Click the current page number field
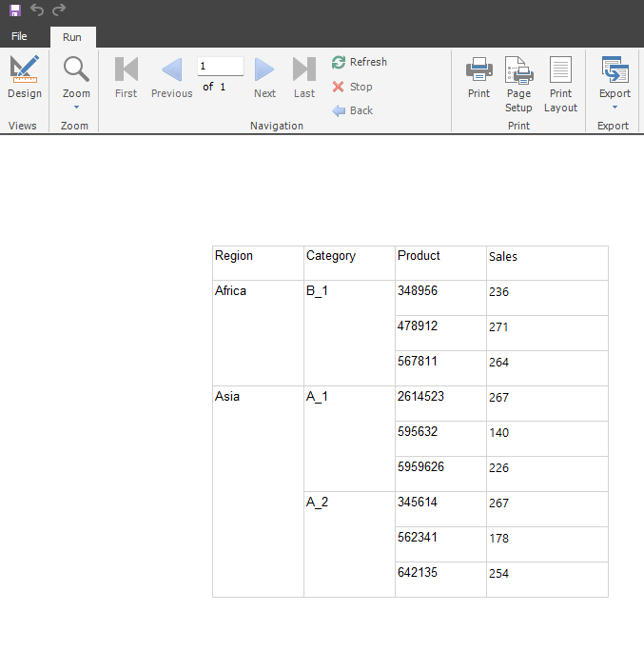644x651 pixels. pos(221,66)
